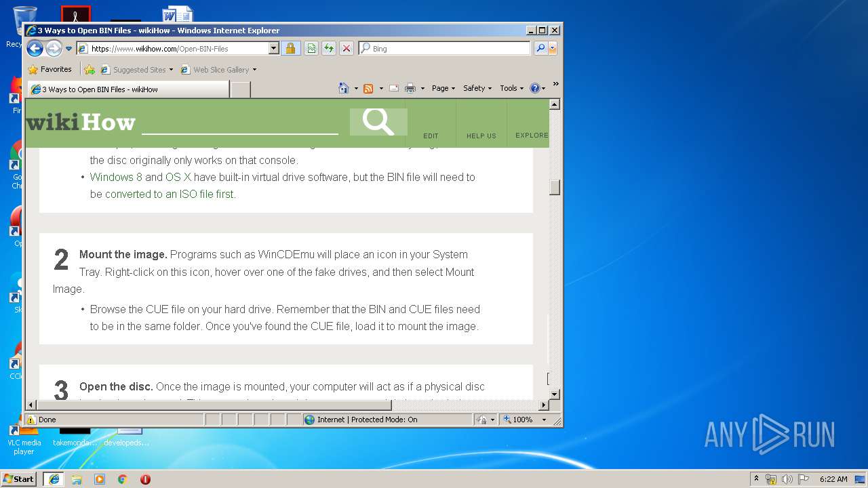The image size is (868, 488).
Task: Stop loading with the red X icon
Action: point(347,48)
